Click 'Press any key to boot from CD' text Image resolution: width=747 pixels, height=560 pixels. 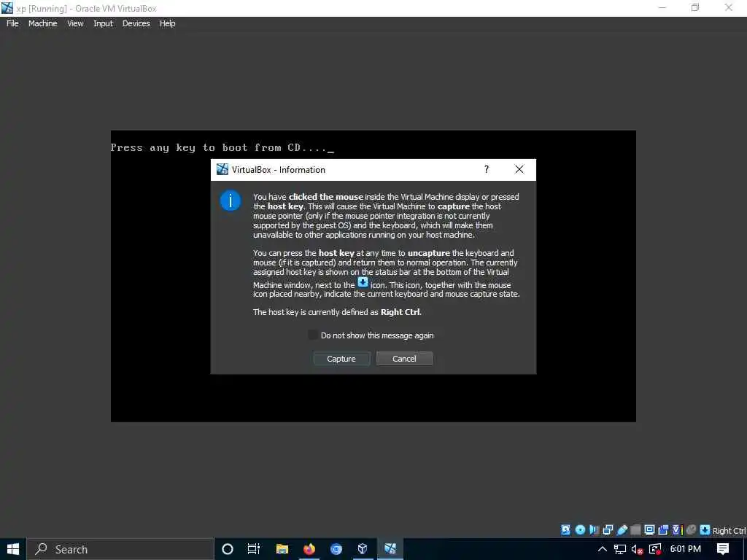click(x=222, y=147)
